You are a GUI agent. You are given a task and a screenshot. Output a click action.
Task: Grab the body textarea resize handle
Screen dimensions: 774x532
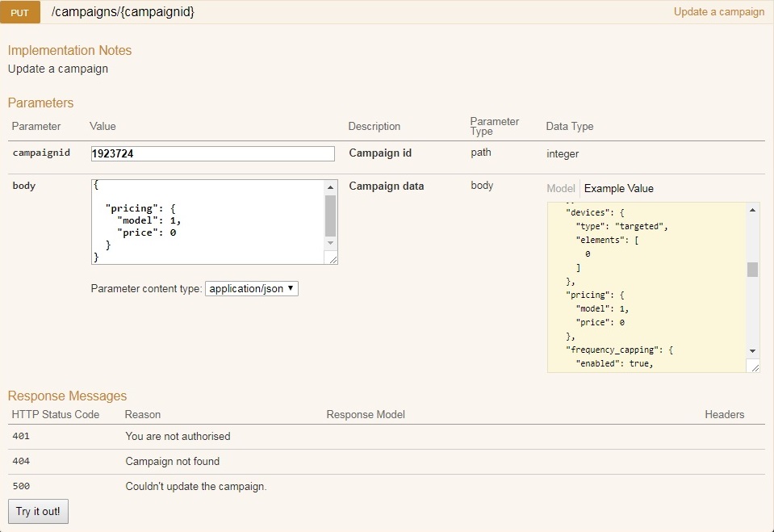[332, 258]
